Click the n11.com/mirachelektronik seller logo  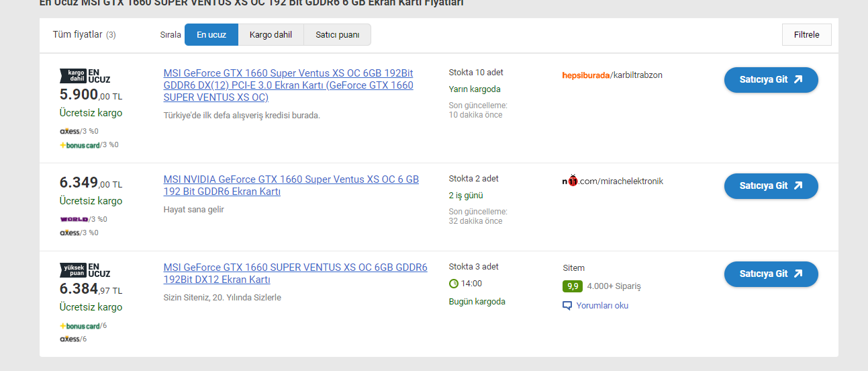tap(612, 181)
